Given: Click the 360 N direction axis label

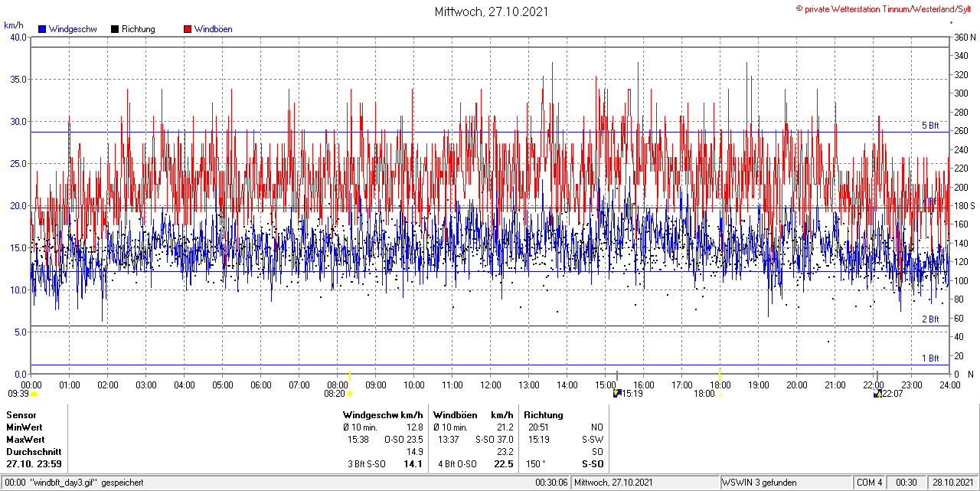Looking at the screenshot, I should coord(964,38).
